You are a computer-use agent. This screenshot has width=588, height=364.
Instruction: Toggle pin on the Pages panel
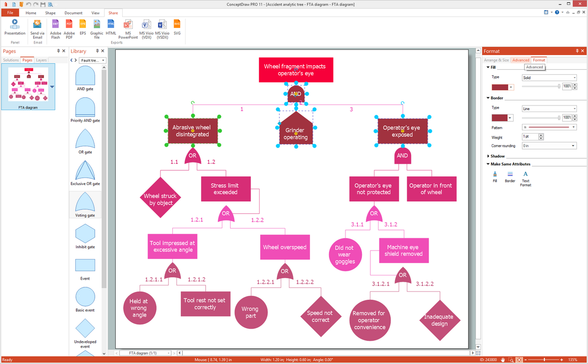click(x=58, y=51)
